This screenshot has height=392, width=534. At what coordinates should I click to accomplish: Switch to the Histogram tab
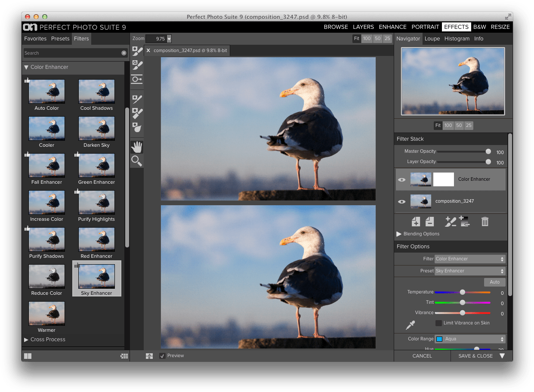457,38
